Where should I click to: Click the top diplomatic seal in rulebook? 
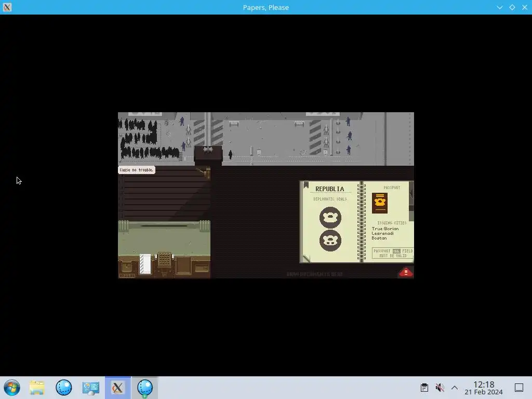pyautogui.click(x=330, y=218)
